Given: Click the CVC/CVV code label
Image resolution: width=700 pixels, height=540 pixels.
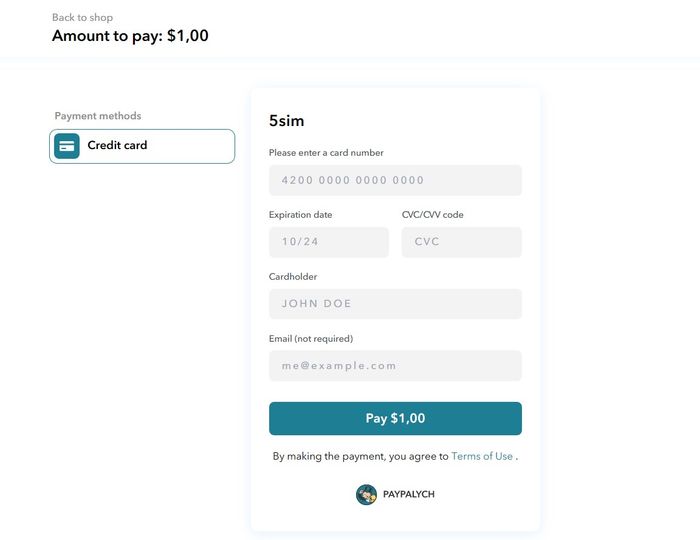Looking at the screenshot, I should (x=433, y=215).
